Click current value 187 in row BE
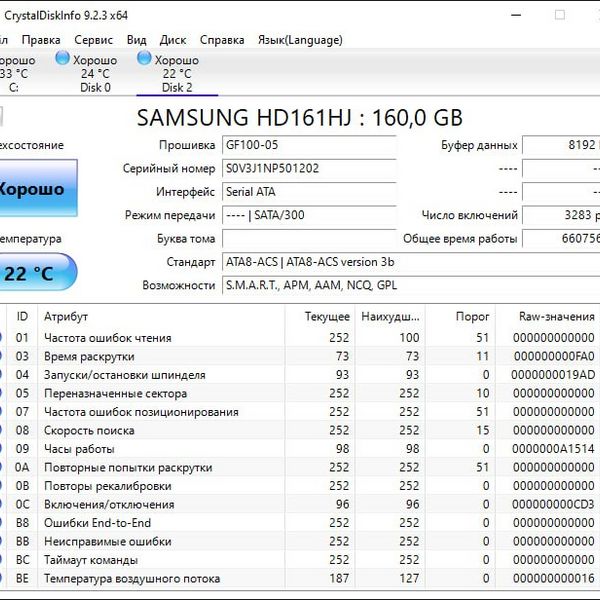The height and width of the screenshot is (600, 600). point(339,579)
